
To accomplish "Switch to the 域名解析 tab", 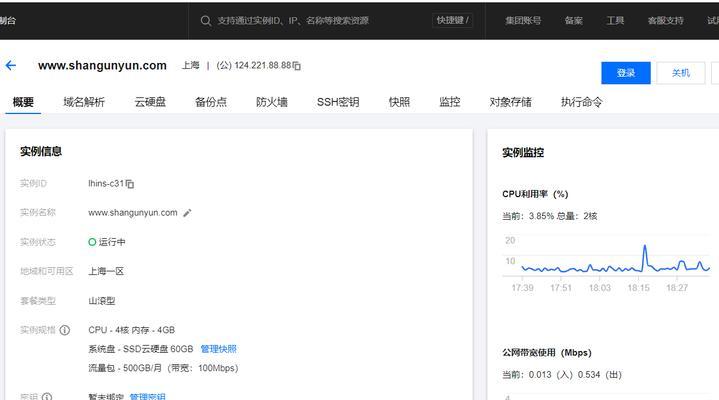I will click(x=84, y=102).
